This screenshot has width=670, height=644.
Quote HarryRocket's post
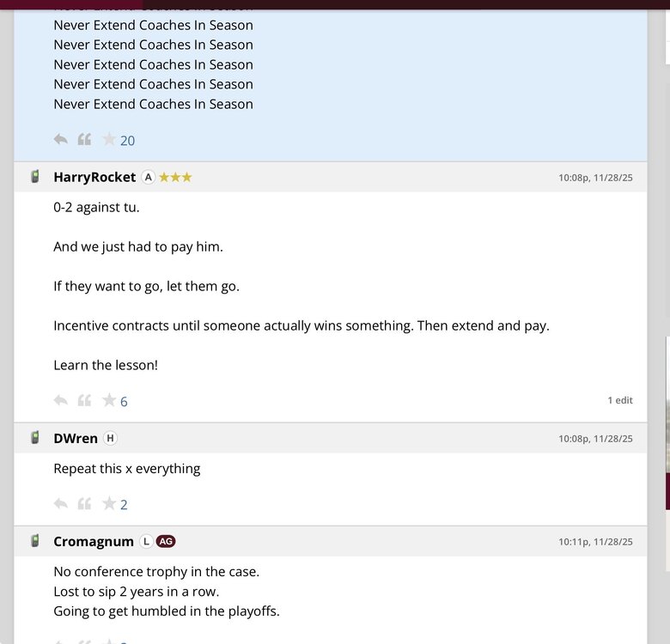pos(84,400)
